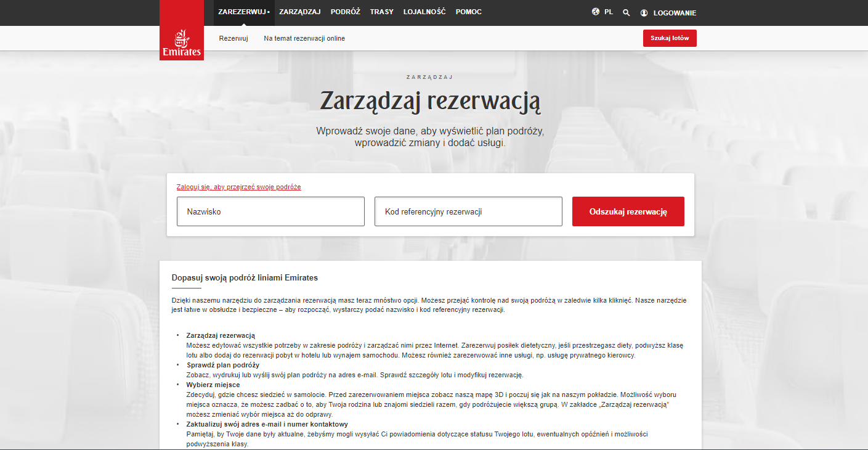Image resolution: width=868 pixels, height=450 pixels.
Task: Open the PODRÓŻ menu
Action: point(346,12)
